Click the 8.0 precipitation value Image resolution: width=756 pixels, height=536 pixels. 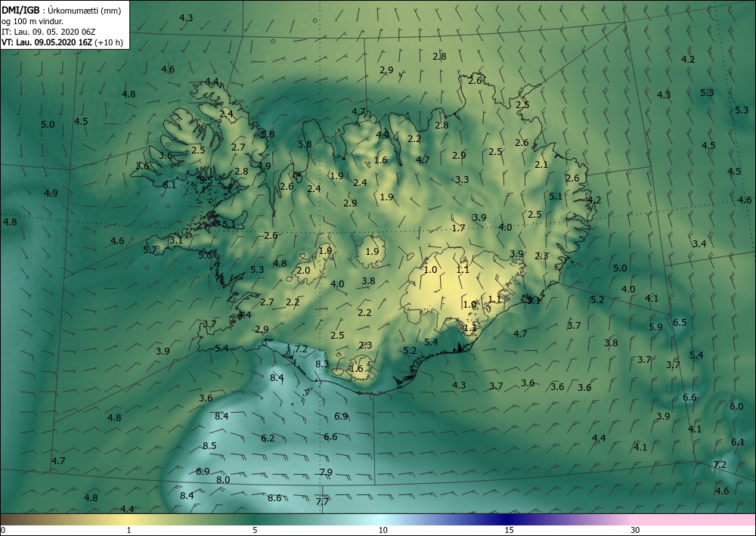point(223,479)
